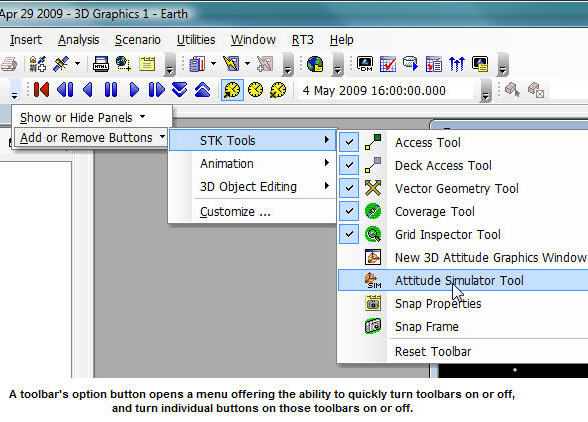Click the Snap Properties icon
Image resolution: width=588 pixels, height=422 pixels.
373,303
